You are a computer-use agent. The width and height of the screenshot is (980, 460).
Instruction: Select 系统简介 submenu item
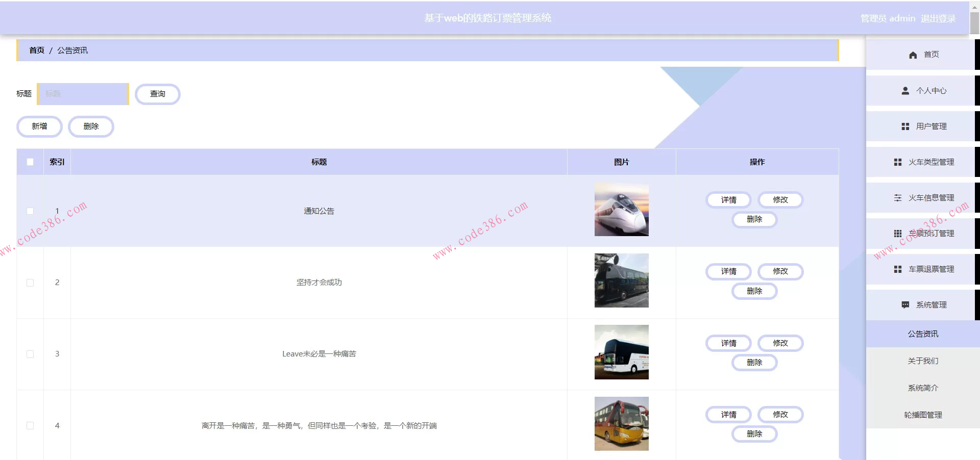[x=923, y=388]
